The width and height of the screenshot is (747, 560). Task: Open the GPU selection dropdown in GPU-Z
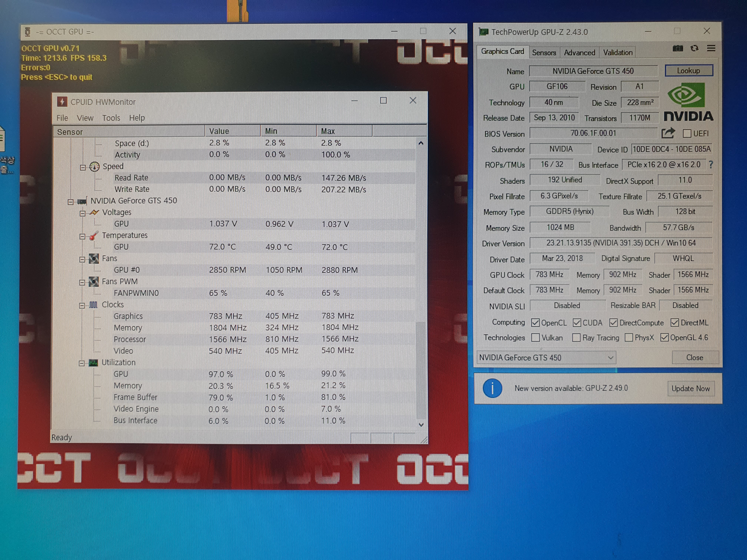546,357
